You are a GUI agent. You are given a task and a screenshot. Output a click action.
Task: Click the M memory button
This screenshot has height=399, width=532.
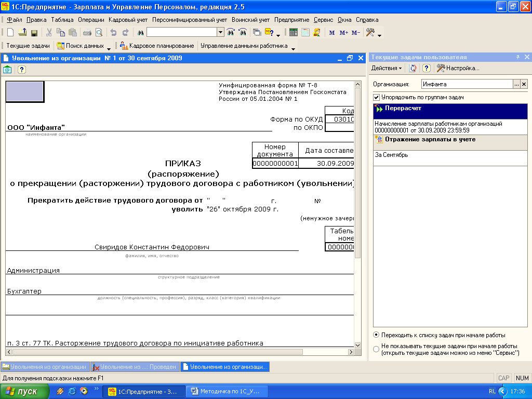(x=332, y=33)
